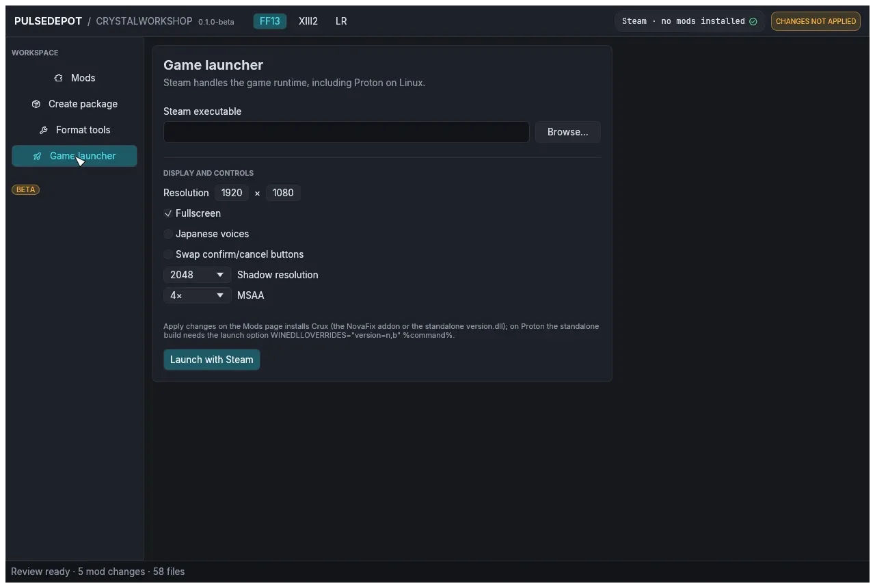
Task: Click the note about WINEDLLOVERRIDES launch option
Action: pos(381,331)
